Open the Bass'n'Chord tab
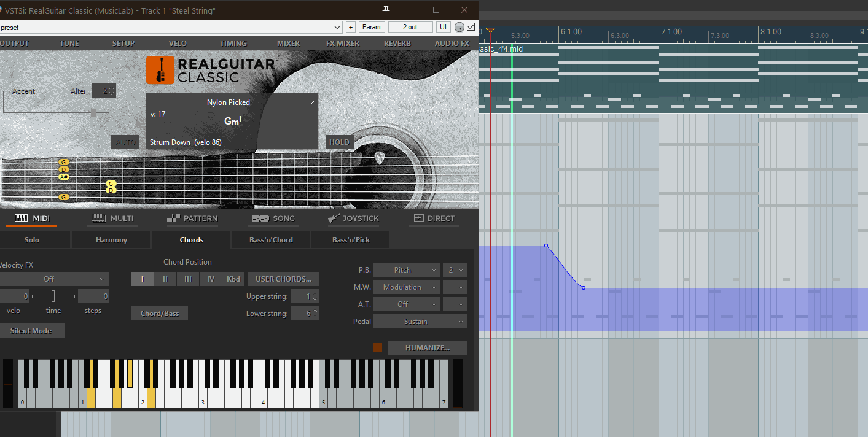Image resolution: width=868 pixels, height=437 pixels. click(271, 240)
